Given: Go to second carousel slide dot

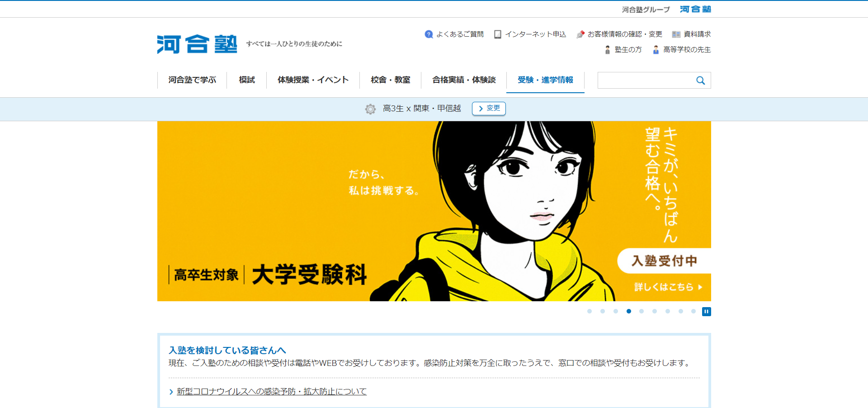Looking at the screenshot, I should click(x=603, y=311).
